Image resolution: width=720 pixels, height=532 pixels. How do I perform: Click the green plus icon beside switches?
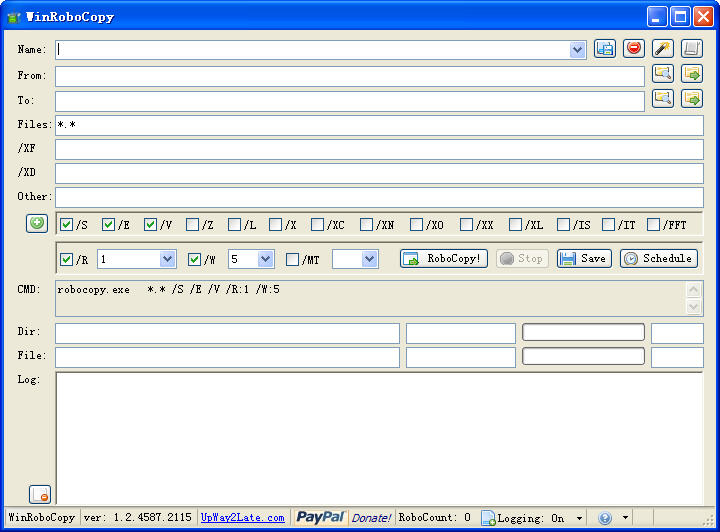[x=37, y=223]
